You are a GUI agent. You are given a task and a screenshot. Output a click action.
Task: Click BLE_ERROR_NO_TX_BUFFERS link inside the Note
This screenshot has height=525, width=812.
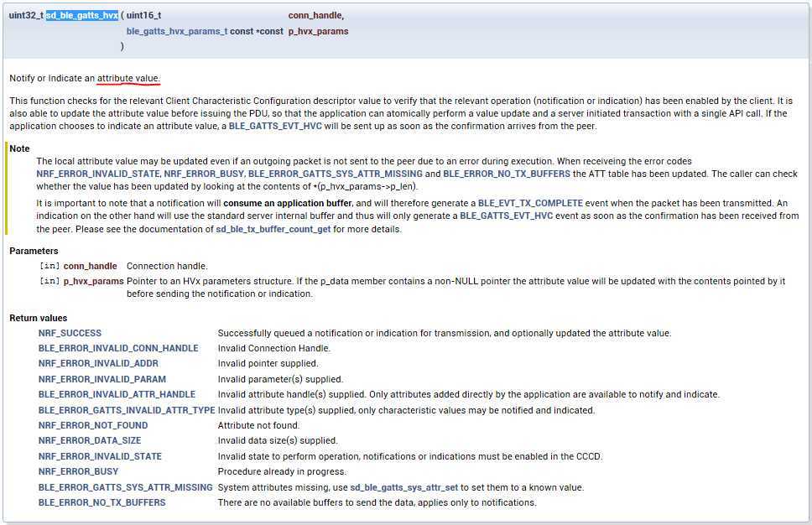tap(507, 174)
